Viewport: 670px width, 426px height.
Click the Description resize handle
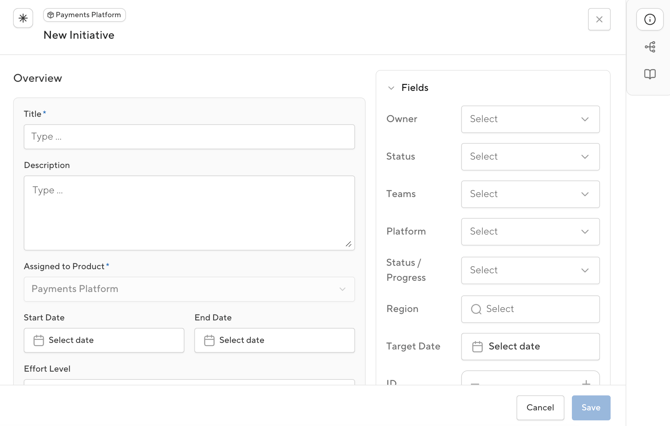coord(349,244)
